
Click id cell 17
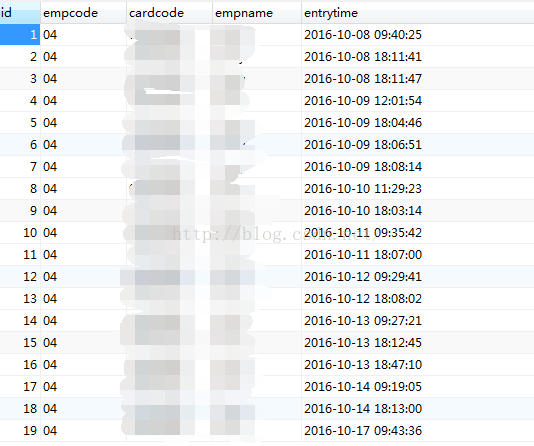coord(20,386)
